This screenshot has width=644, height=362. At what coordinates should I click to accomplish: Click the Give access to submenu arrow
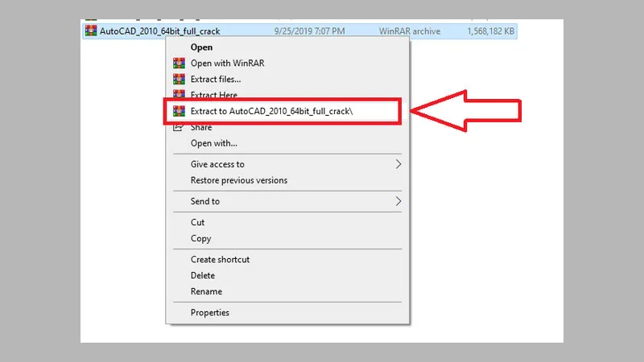pos(398,164)
